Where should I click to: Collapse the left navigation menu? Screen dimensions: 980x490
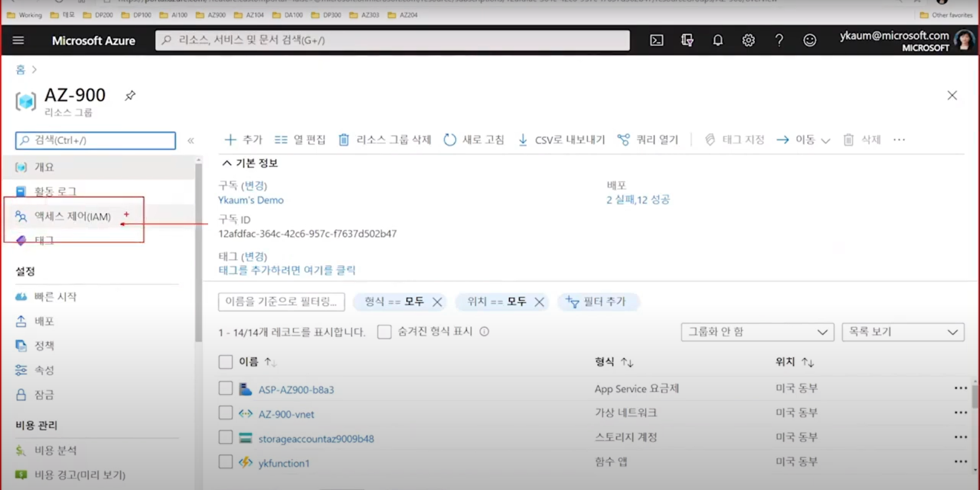click(x=190, y=140)
